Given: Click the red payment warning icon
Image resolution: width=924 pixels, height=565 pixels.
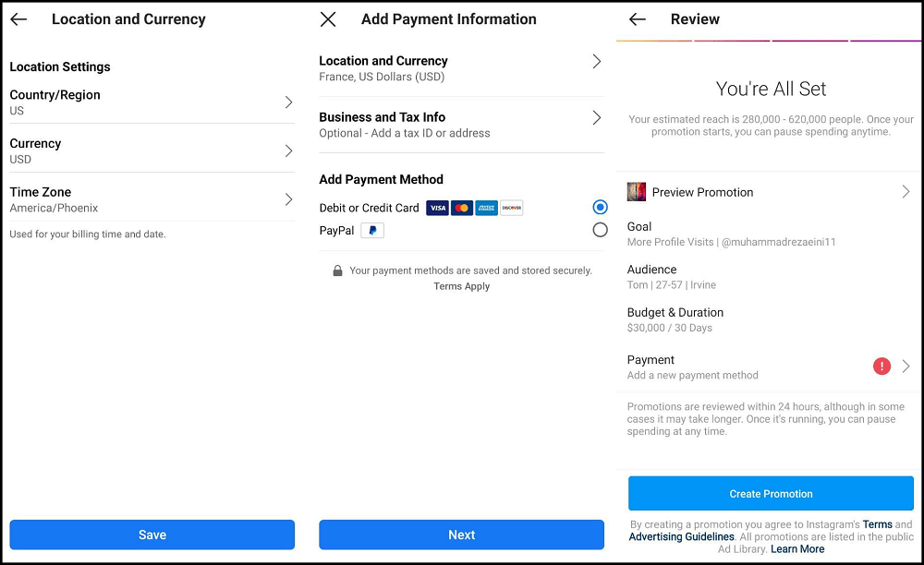Looking at the screenshot, I should tap(882, 367).
